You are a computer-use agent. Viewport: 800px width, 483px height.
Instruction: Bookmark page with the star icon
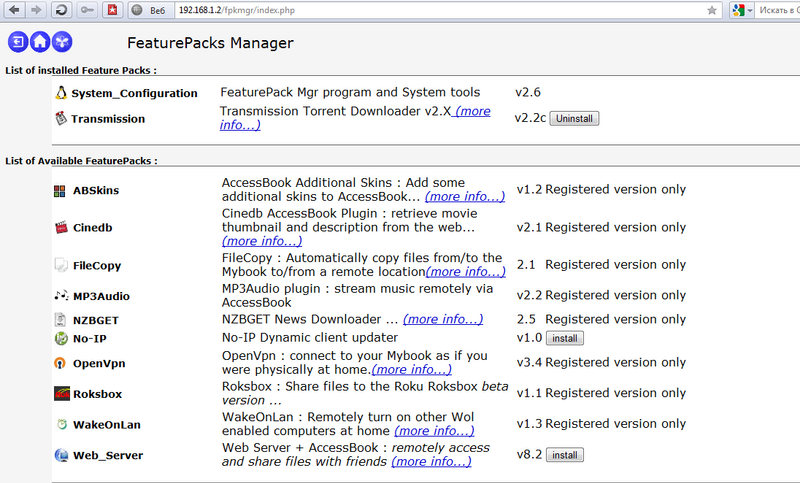tap(712, 10)
